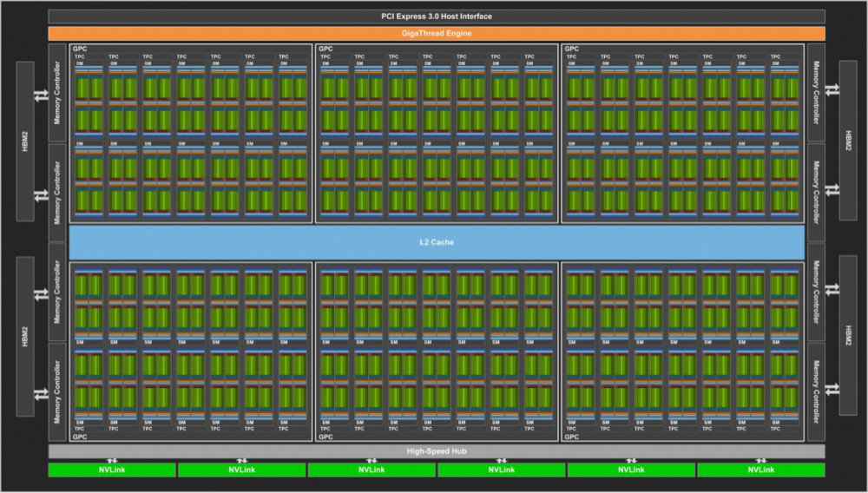Select the gray High-Speed Hub bar
The width and height of the screenshot is (868, 493).
pyautogui.click(x=437, y=451)
